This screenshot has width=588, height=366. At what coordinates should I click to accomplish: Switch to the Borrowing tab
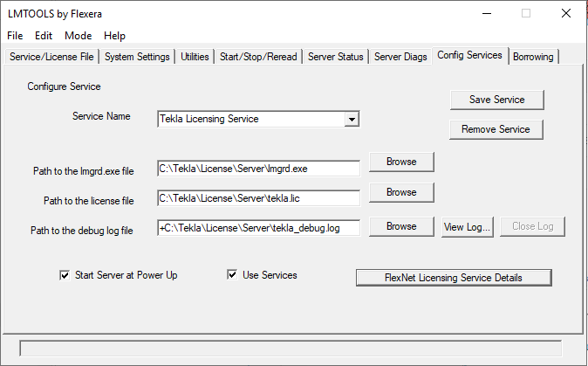coord(533,57)
